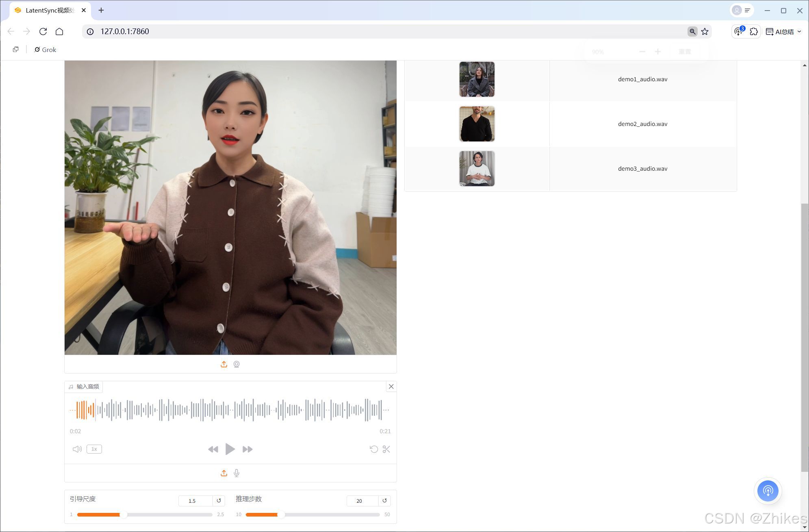Reset the 推理步数 value to default
The image size is (809, 532).
pyautogui.click(x=384, y=501)
